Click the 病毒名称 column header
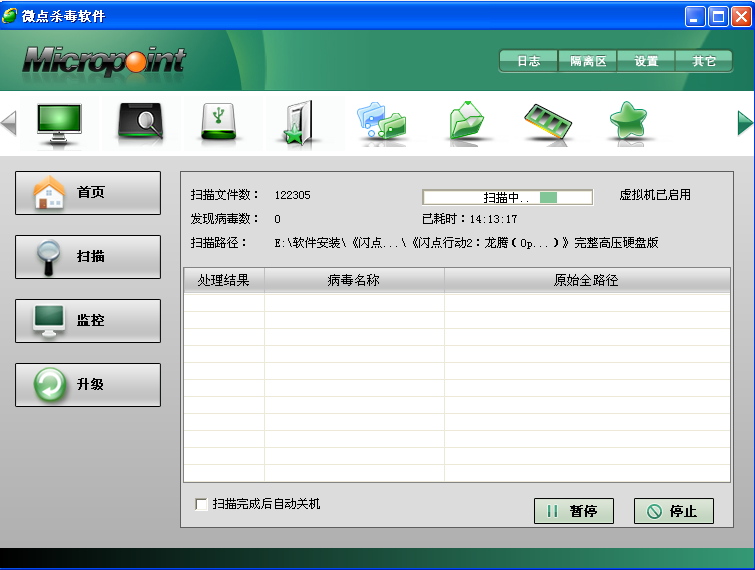This screenshot has height=570, width=755. [354, 280]
